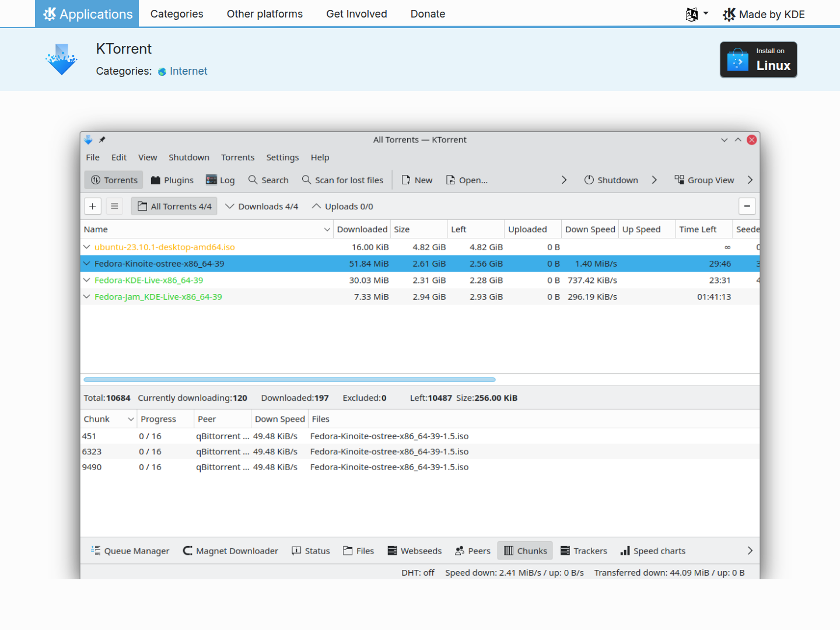
Task: Click the Plugins toolbar icon
Action: pos(156,180)
